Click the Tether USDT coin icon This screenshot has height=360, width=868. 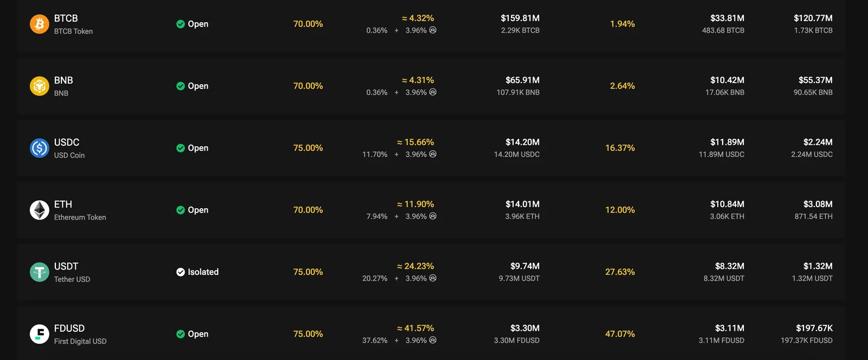[39, 272]
